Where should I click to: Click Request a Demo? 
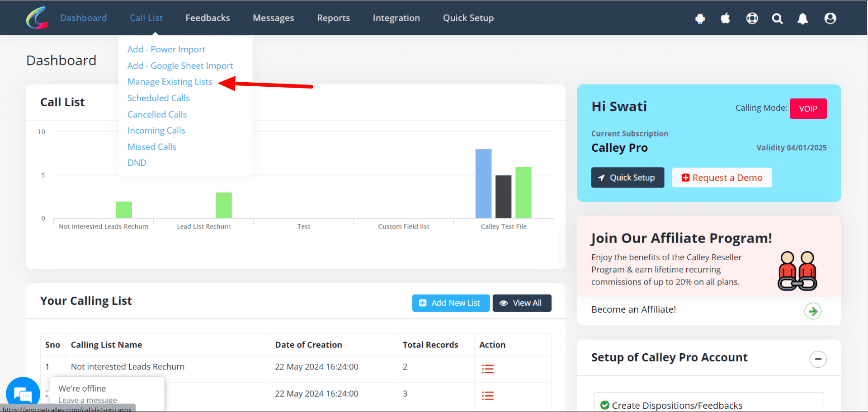coord(722,177)
